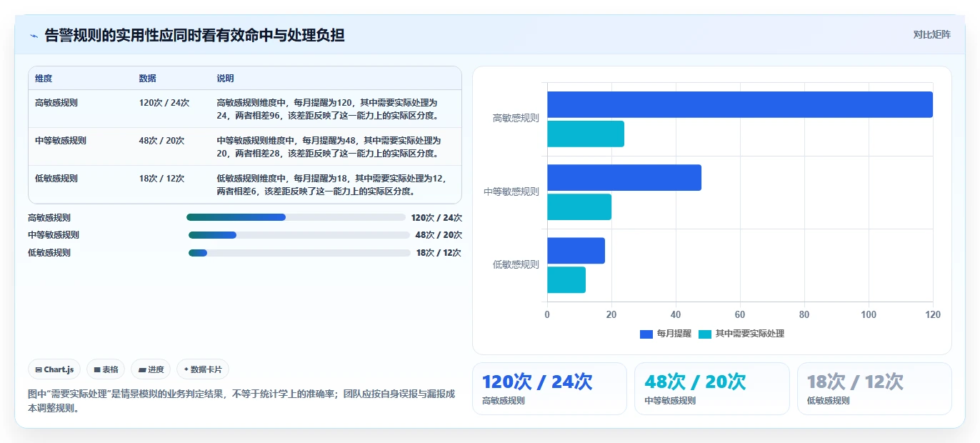Click the 18次 / 12次 table cell
Image resolution: width=980 pixels, height=443 pixels.
click(x=162, y=179)
